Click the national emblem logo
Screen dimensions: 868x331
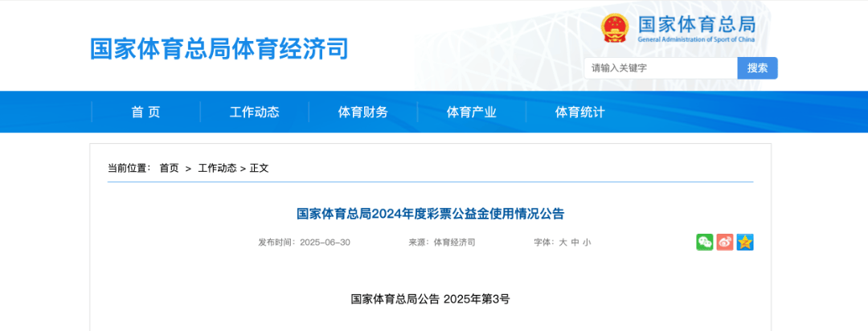615,28
